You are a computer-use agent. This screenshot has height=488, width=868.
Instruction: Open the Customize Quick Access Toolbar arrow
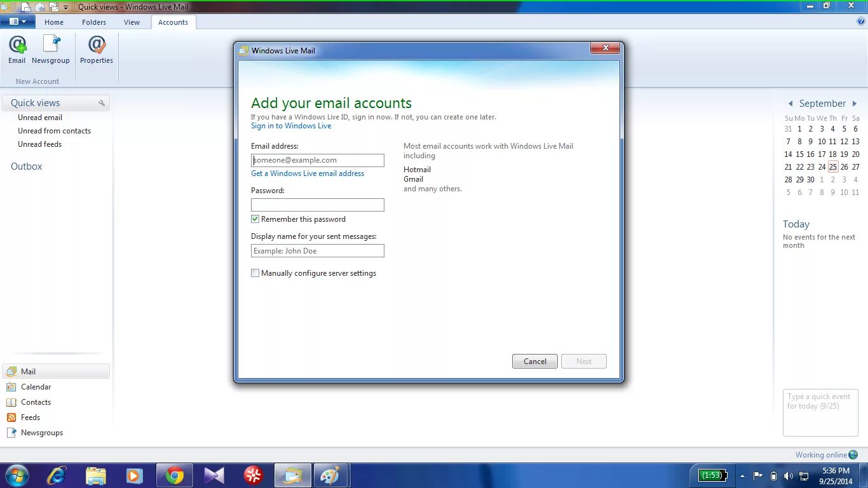tap(65, 8)
